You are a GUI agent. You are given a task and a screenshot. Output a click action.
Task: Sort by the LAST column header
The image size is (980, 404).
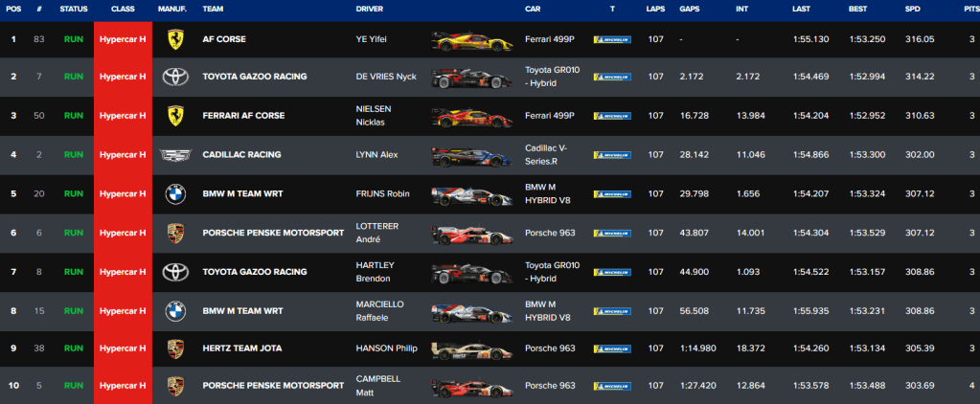coord(801,10)
